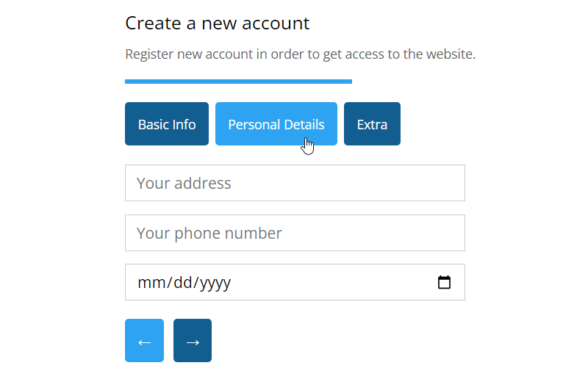Open the Extra tab
The height and width of the screenshot is (382, 588).
pos(372,124)
